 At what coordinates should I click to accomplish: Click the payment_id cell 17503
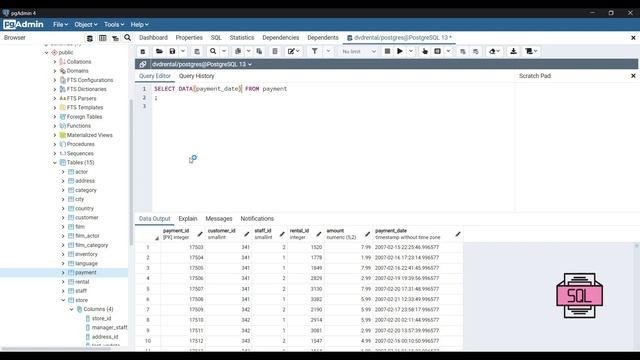[183, 247]
